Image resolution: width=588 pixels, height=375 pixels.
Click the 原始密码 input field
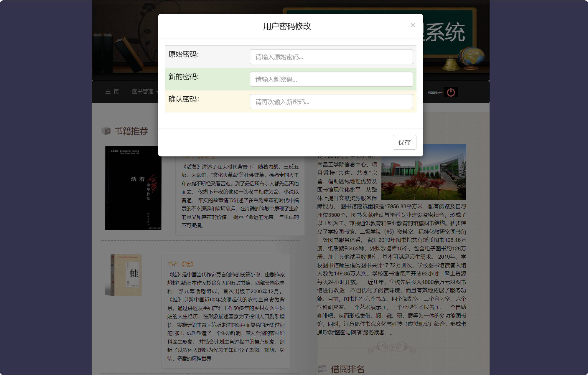coord(331,57)
